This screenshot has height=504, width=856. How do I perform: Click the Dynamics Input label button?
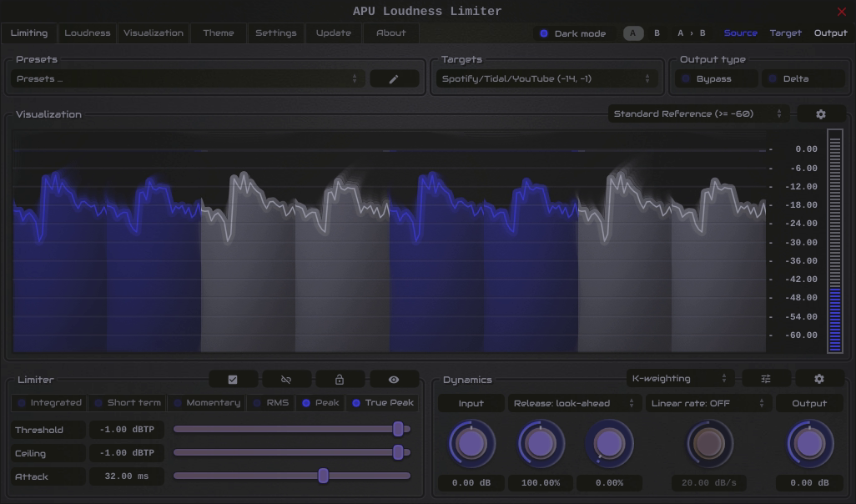tap(471, 404)
